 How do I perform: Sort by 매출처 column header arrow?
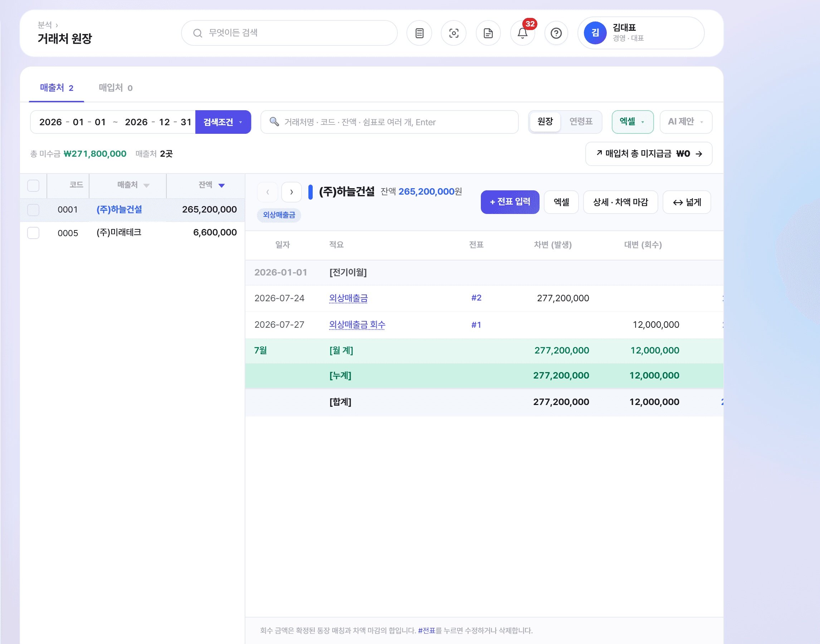pos(147,186)
